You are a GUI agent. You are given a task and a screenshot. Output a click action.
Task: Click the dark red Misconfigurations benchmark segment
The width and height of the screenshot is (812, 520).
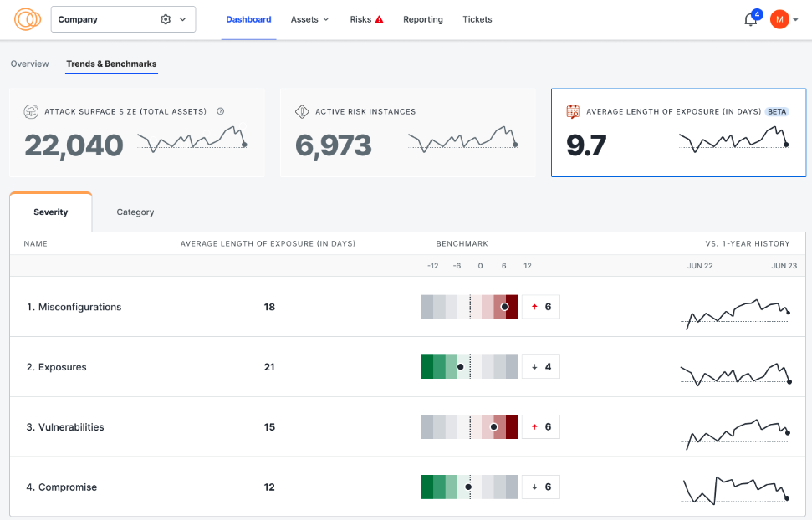[513, 307]
